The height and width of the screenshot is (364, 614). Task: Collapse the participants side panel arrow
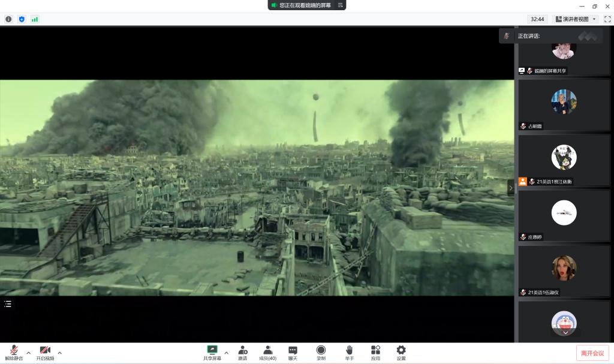tap(511, 188)
